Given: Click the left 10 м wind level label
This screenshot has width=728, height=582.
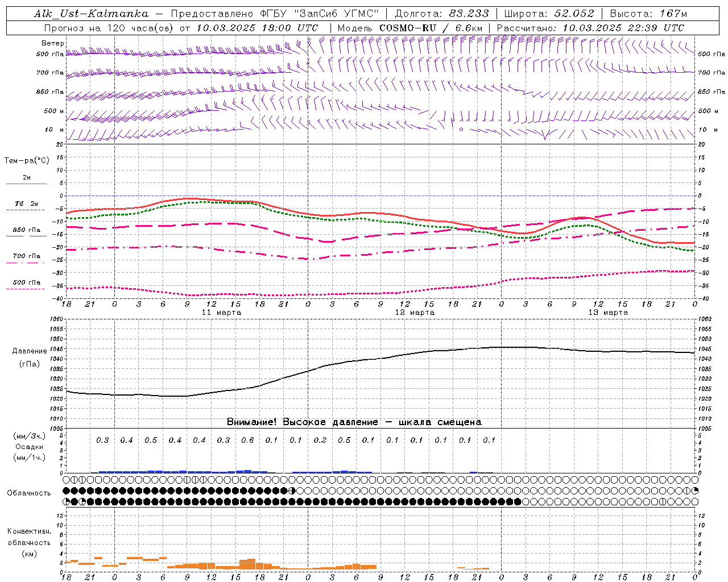Looking at the screenshot, I should pyautogui.click(x=54, y=130).
